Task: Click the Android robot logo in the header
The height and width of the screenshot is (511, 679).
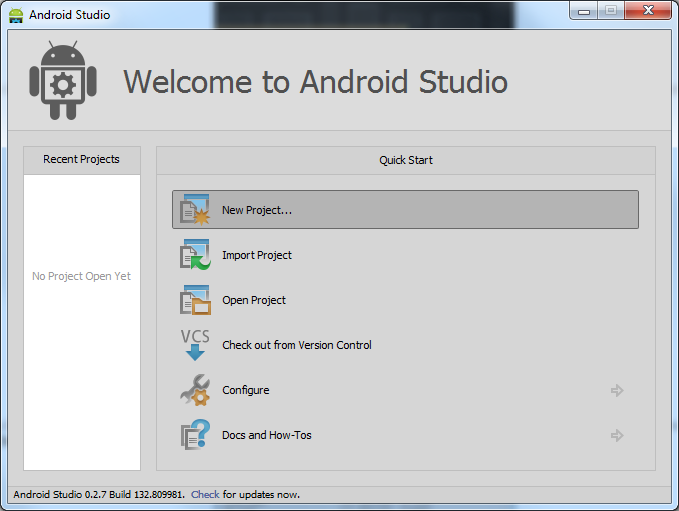Action: coord(63,83)
